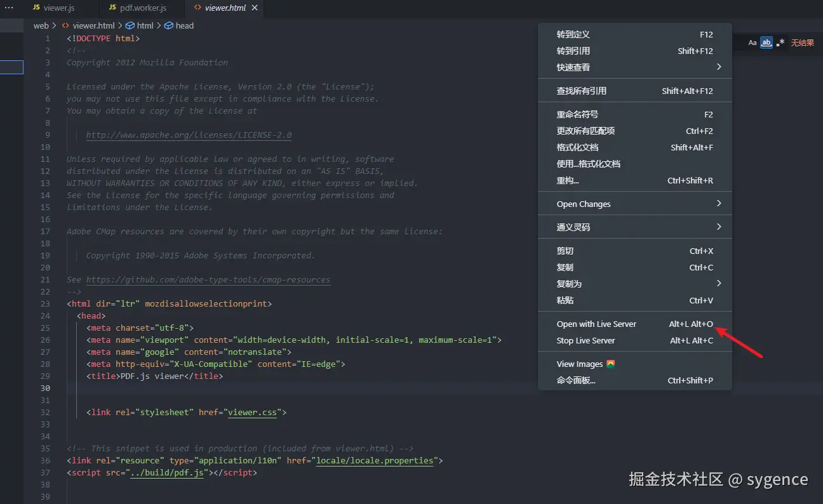Click the 无结果 find result label
Screen dimensions: 823x504
click(x=802, y=43)
